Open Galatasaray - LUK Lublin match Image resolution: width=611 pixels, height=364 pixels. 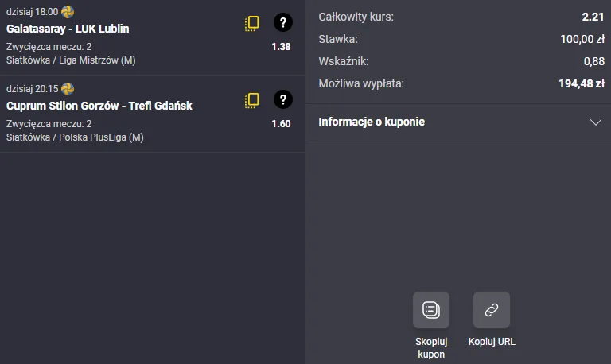pos(68,29)
